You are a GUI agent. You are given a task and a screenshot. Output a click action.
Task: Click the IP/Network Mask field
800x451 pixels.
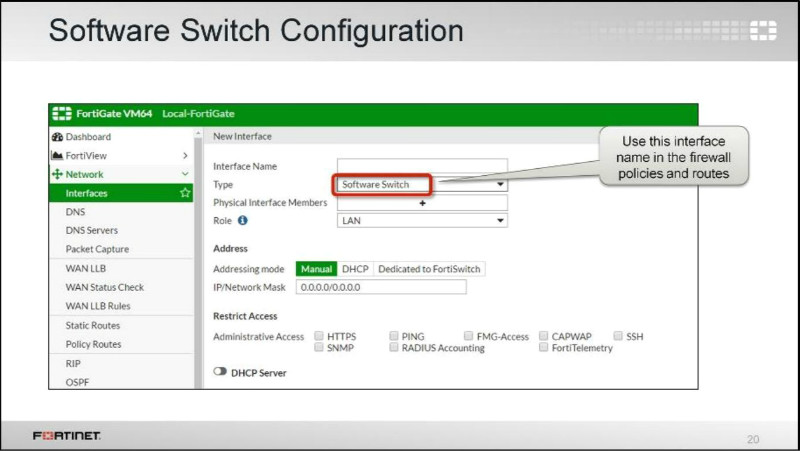point(381,287)
